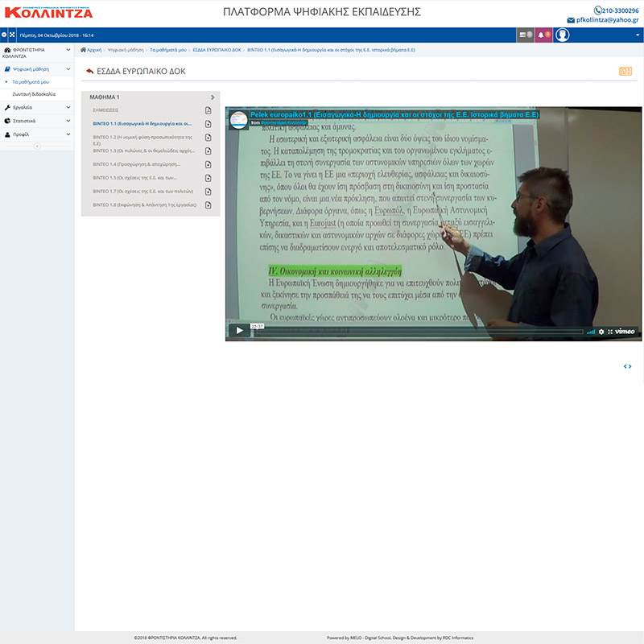Open the Προφίλ sidebar menu
Screen dimensions: 644x644
pos(36,134)
